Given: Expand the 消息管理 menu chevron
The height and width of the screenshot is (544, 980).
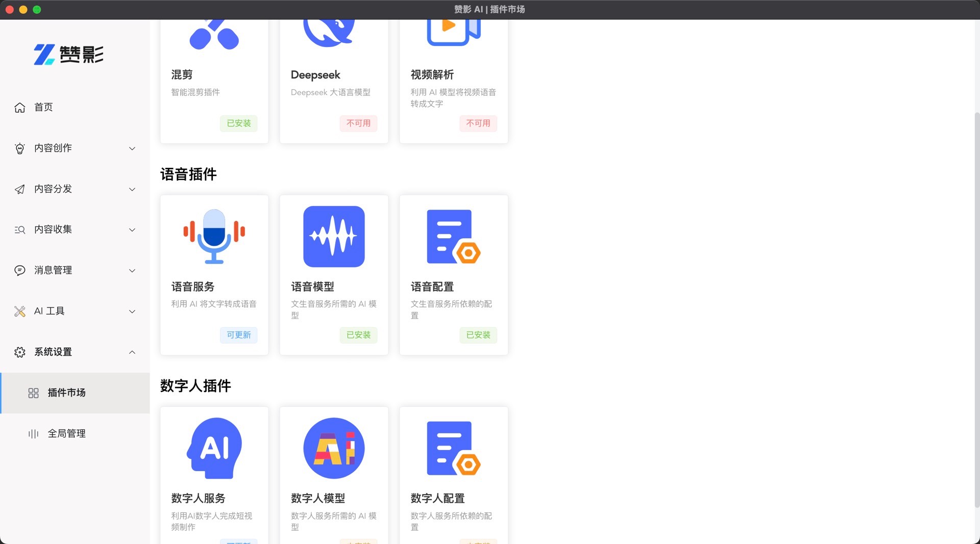Looking at the screenshot, I should tap(132, 270).
